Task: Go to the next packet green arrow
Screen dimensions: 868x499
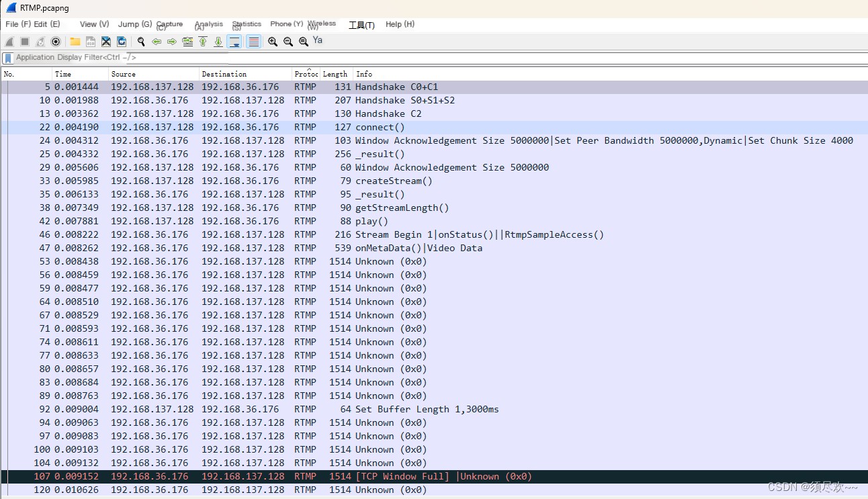Action: [x=172, y=42]
